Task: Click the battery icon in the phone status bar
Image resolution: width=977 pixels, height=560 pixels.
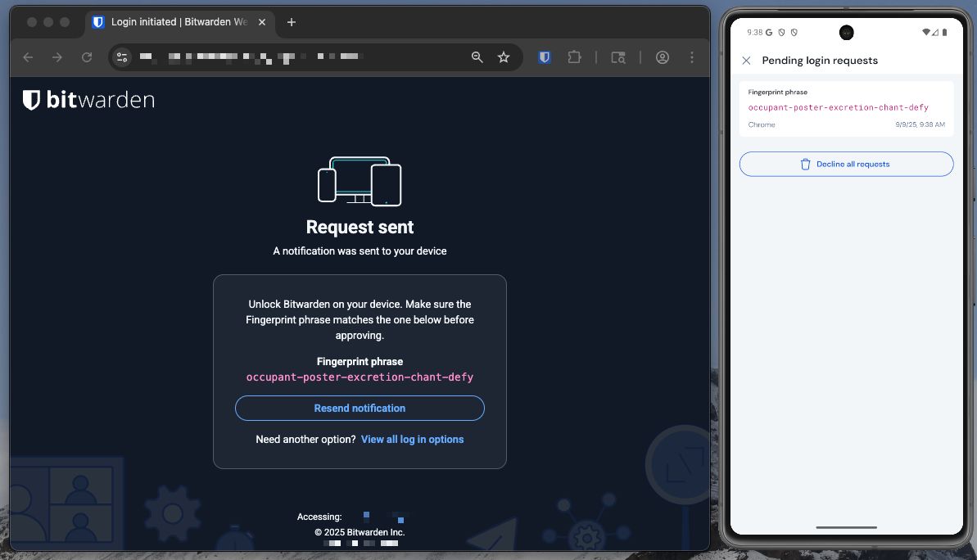Action: pos(944,33)
